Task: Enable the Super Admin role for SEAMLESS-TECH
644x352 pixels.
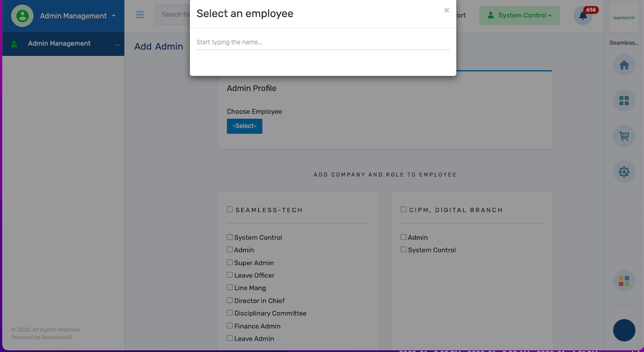Action: click(x=229, y=262)
